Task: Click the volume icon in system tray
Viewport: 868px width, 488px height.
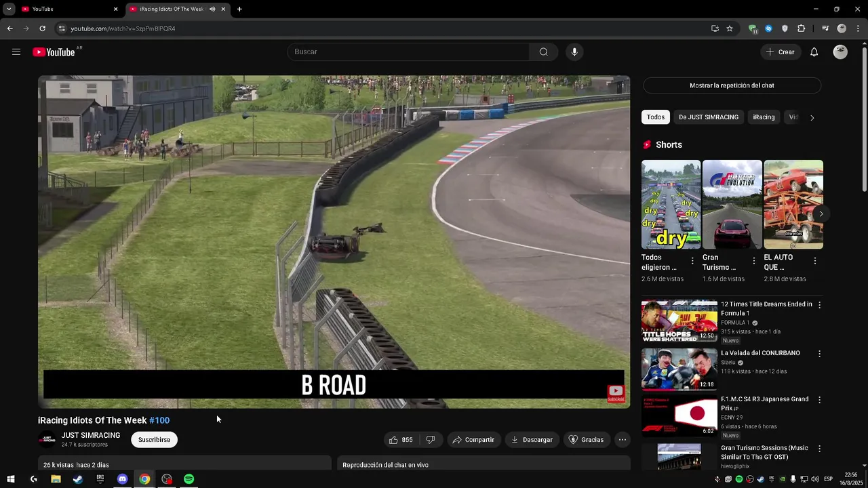Action: [x=815, y=479]
